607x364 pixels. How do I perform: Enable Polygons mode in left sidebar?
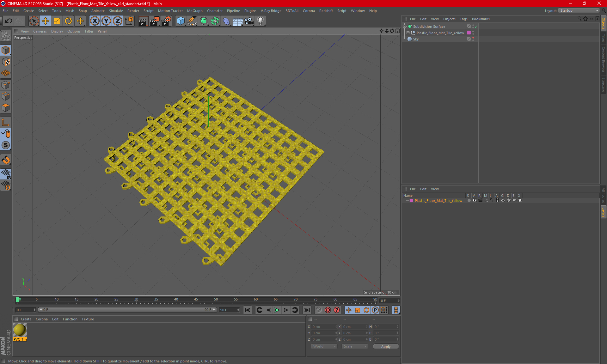(x=6, y=108)
